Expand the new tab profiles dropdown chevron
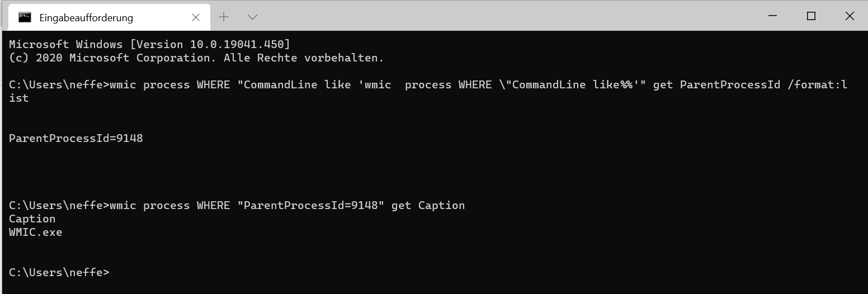 (x=252, y=17)
